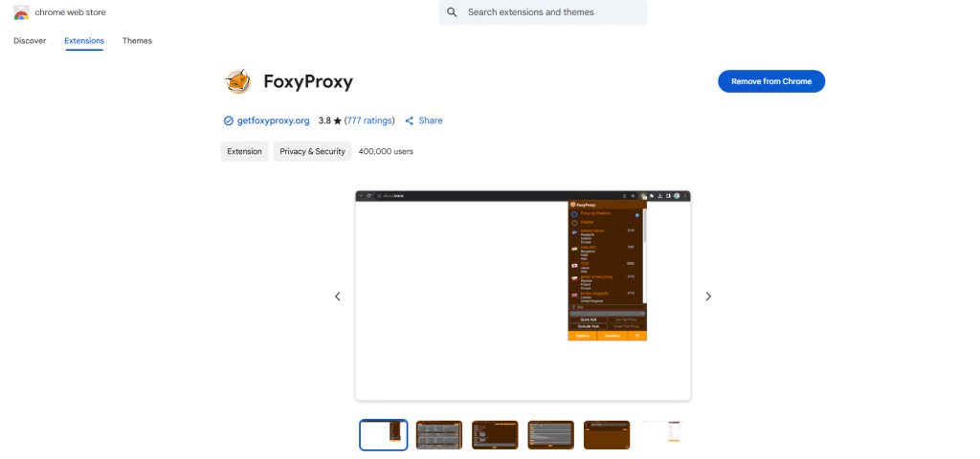Open the getfoxyproxy.org publisher link
This screenshot has height=459, width=980.
point(273,120)
